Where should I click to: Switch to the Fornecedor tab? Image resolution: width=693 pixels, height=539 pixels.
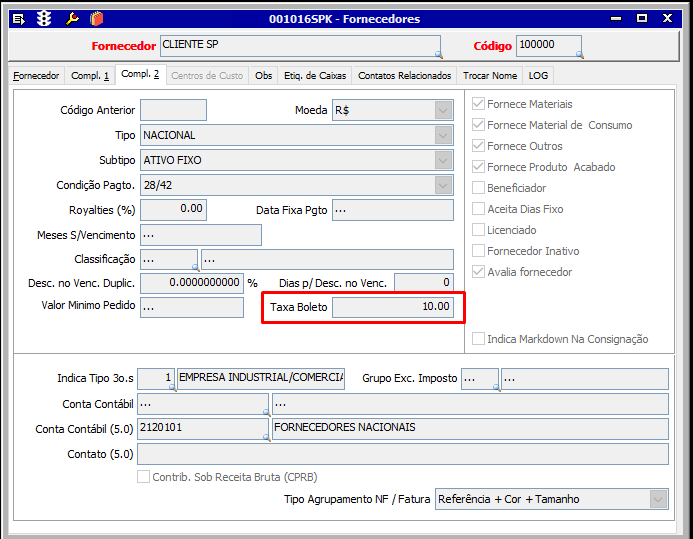[36, 76]
